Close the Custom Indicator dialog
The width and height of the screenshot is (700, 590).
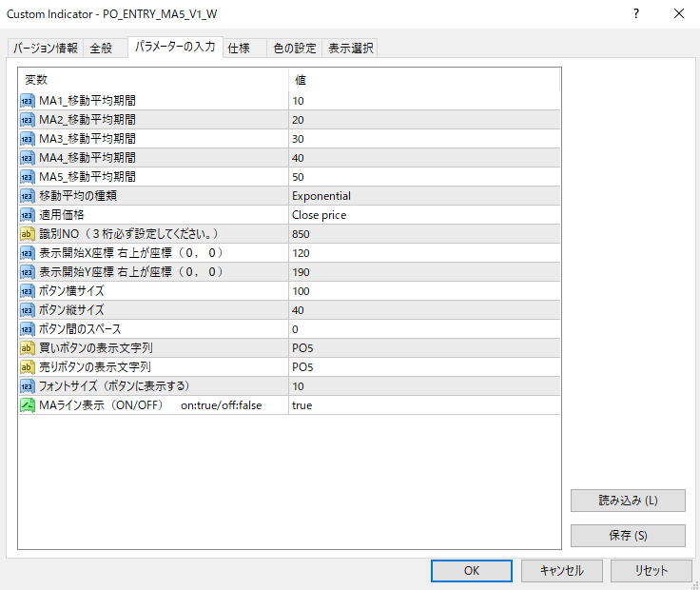(679, 14)
